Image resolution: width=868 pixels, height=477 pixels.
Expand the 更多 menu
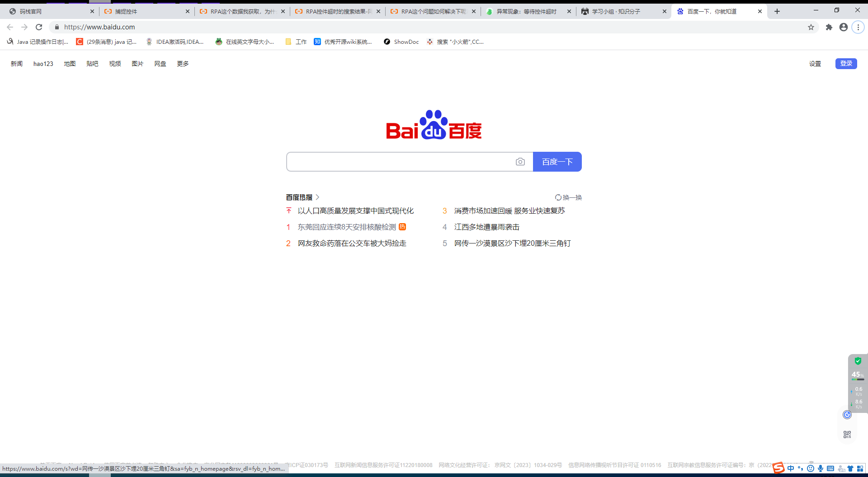click(183, 64)
